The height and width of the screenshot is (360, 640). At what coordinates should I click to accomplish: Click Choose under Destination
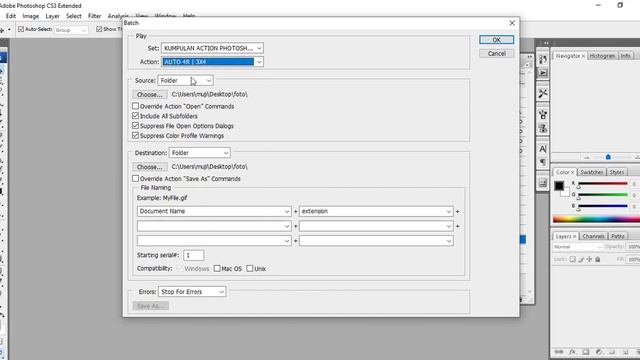click(150, 167)
